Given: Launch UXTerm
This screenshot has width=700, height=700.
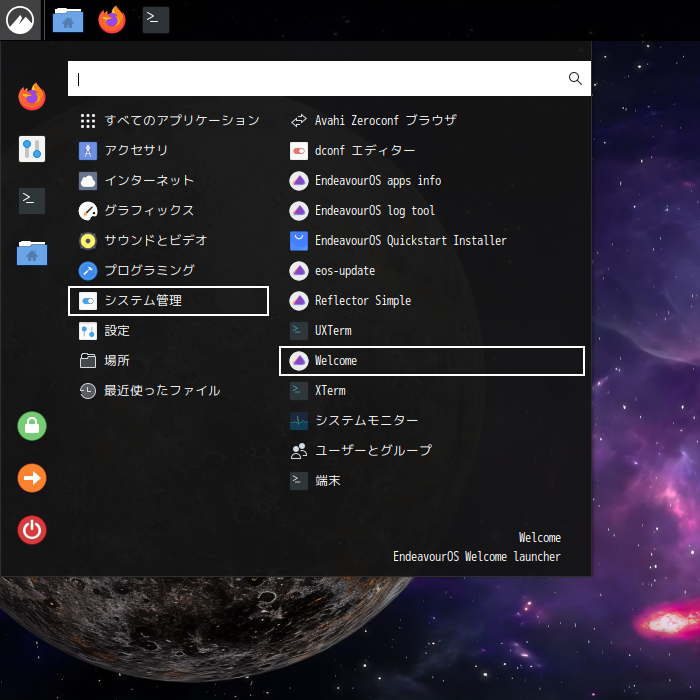Looking at the screenshot, I should click(x=432, y=331).
